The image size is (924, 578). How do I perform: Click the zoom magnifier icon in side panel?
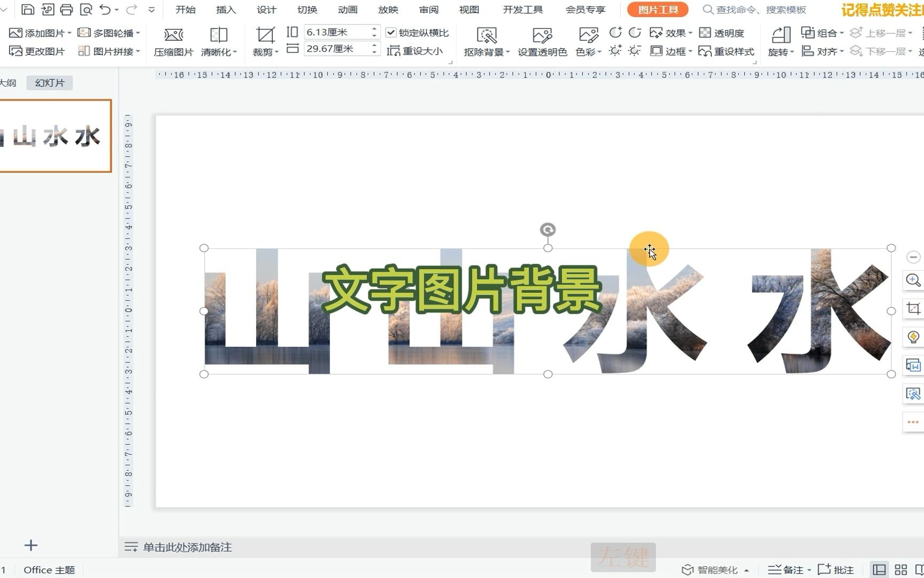coord(913,280)
